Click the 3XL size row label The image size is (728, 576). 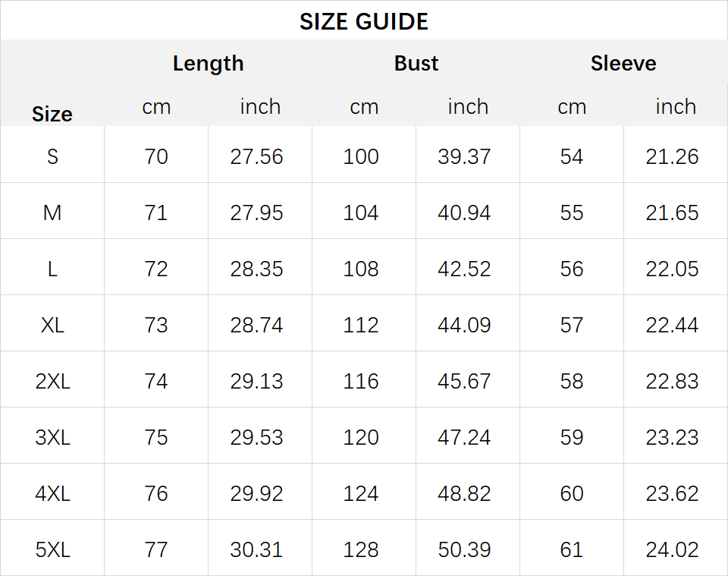tap(52, 438)
